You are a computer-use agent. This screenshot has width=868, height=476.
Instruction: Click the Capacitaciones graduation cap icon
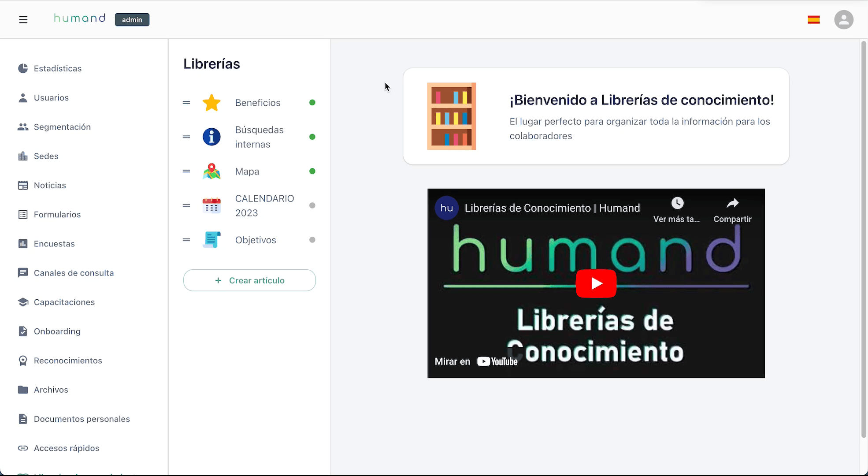point(23,302)
